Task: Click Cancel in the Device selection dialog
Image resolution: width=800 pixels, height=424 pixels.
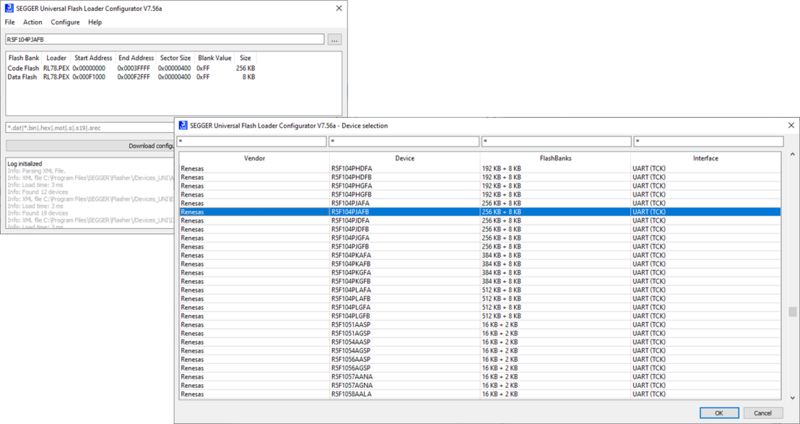Action: point(763,413)
